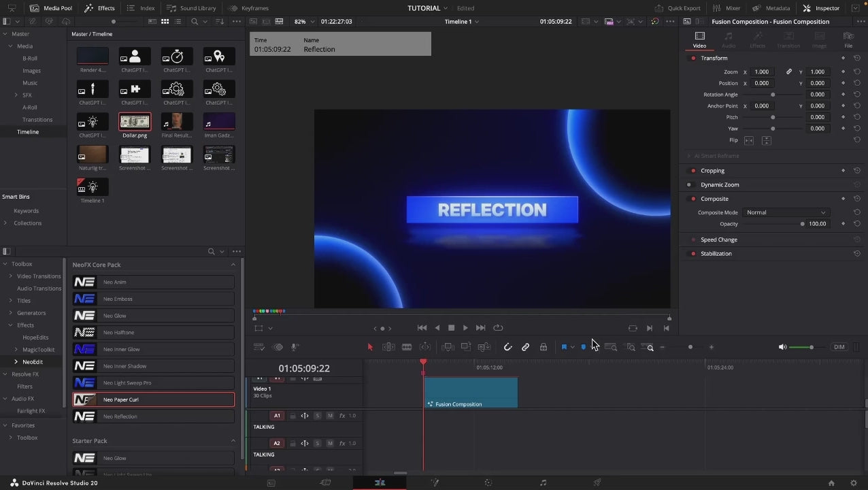Click the horizontal flip icon
This screenshot has width=868, height=490.
tap(748, 140)
